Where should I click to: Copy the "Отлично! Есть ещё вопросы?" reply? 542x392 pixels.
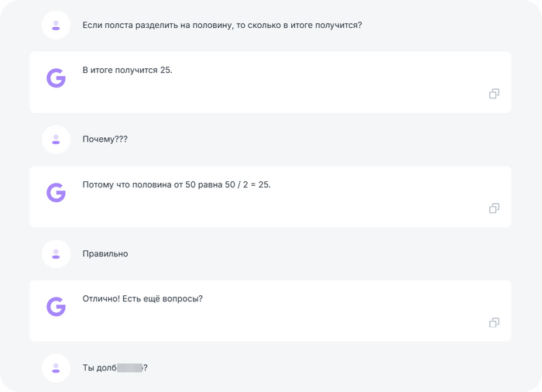pos(493,322)
